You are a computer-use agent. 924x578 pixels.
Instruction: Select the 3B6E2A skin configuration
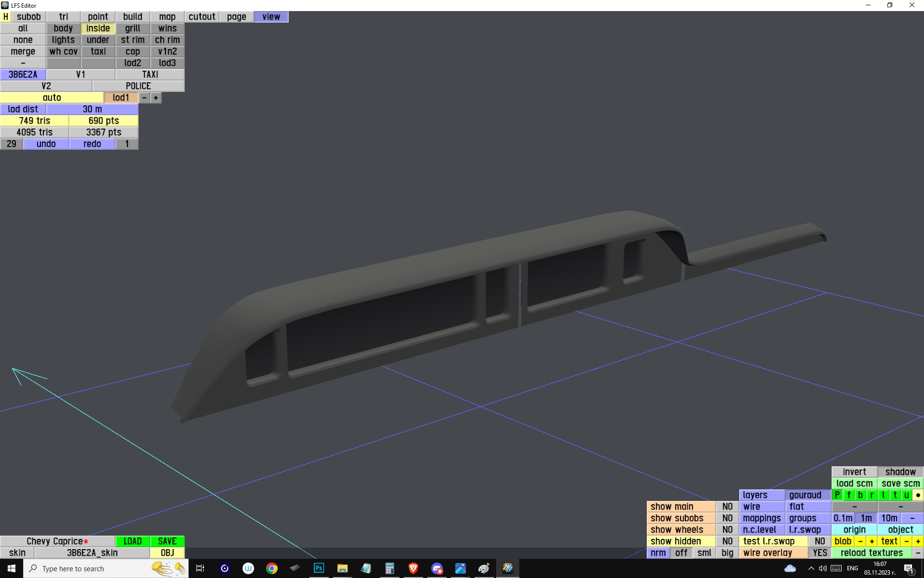pyautogui.click(x=23, y=75)
